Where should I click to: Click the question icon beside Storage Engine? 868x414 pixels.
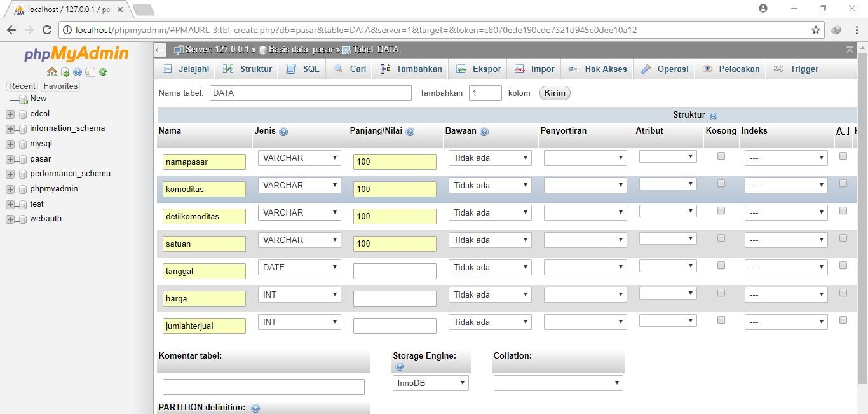400,366
